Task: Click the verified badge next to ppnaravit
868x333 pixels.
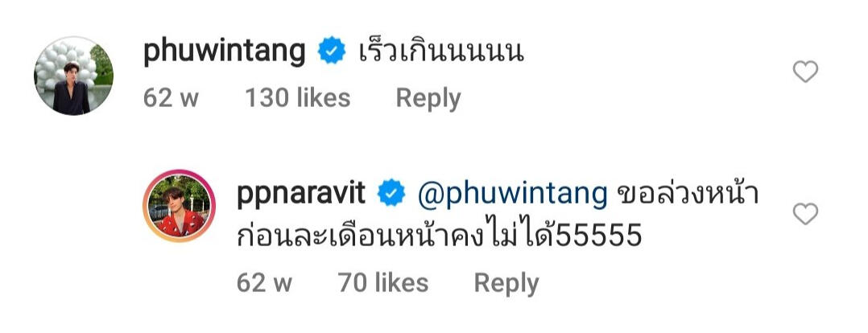Action: (x=391, y=193)
